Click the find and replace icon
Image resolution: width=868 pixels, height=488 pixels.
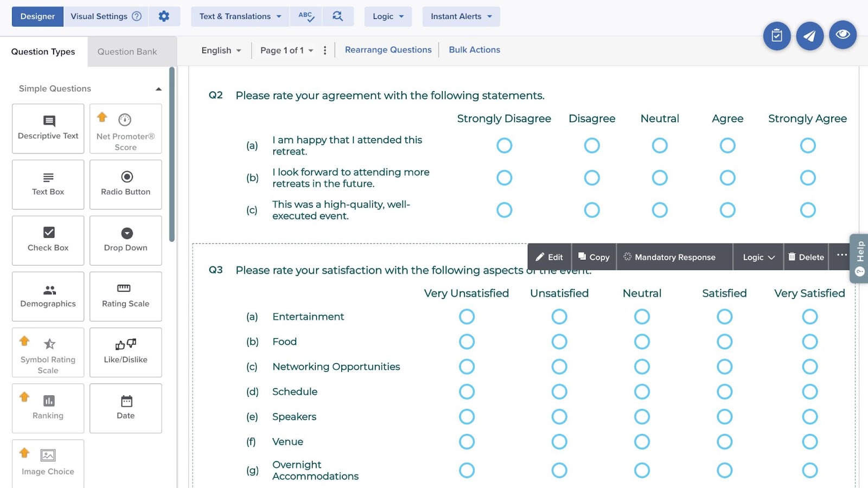(337, 16)
